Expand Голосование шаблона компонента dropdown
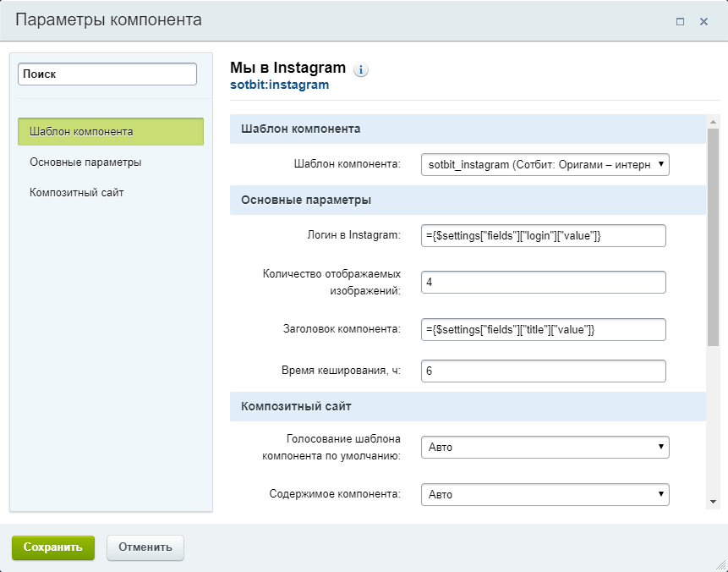Screen dimensions: 728x572 545,447
